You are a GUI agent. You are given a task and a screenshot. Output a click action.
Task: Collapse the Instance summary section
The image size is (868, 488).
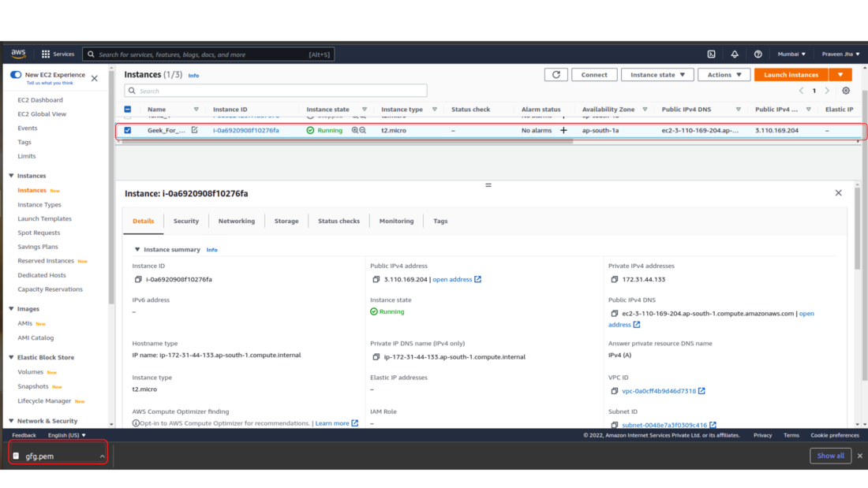137,250
